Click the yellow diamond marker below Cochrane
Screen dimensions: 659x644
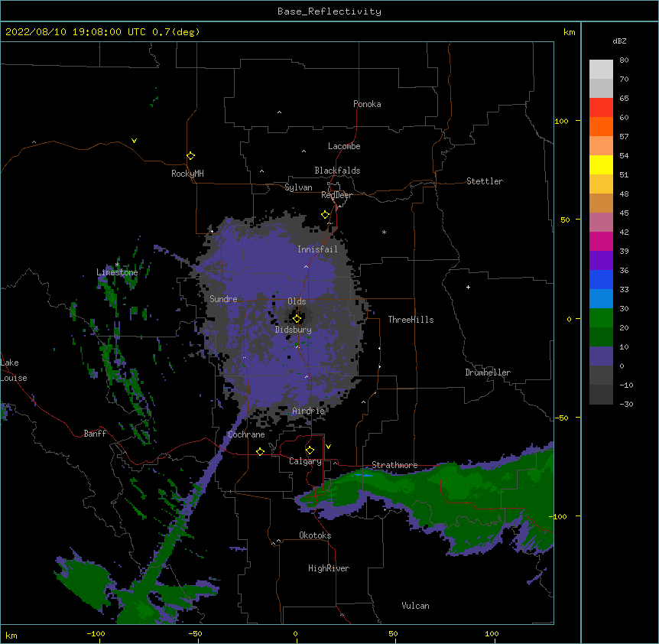point(260,451)
